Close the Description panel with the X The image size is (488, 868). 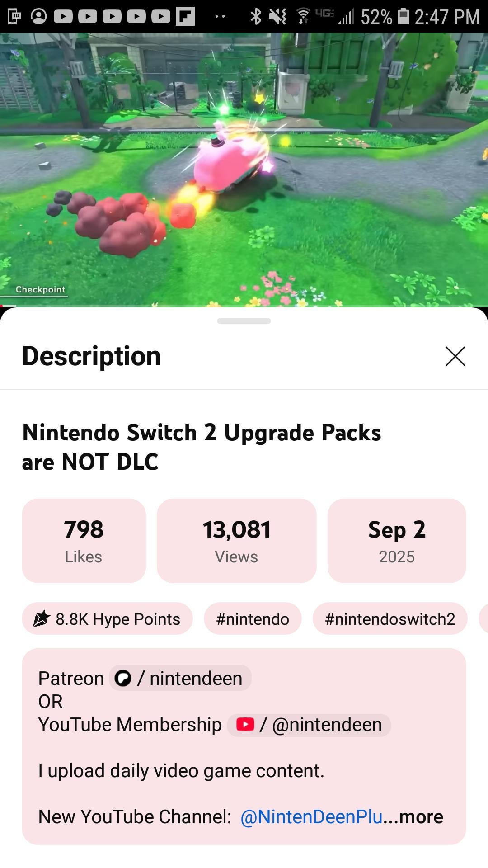(455, 356)
